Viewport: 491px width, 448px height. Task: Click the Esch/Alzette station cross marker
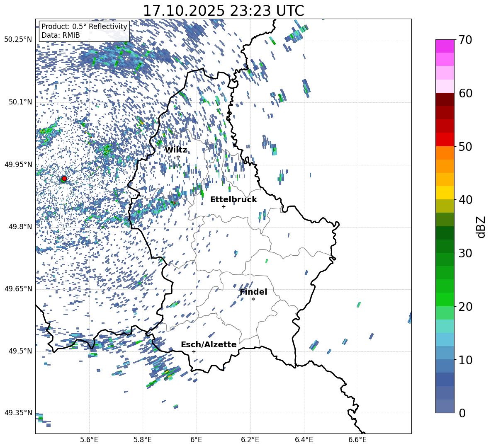pos(194,351)
